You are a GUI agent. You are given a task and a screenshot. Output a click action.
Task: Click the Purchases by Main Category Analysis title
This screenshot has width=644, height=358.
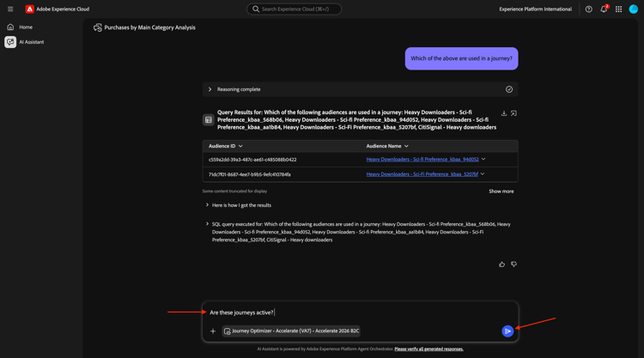point(150,27)
